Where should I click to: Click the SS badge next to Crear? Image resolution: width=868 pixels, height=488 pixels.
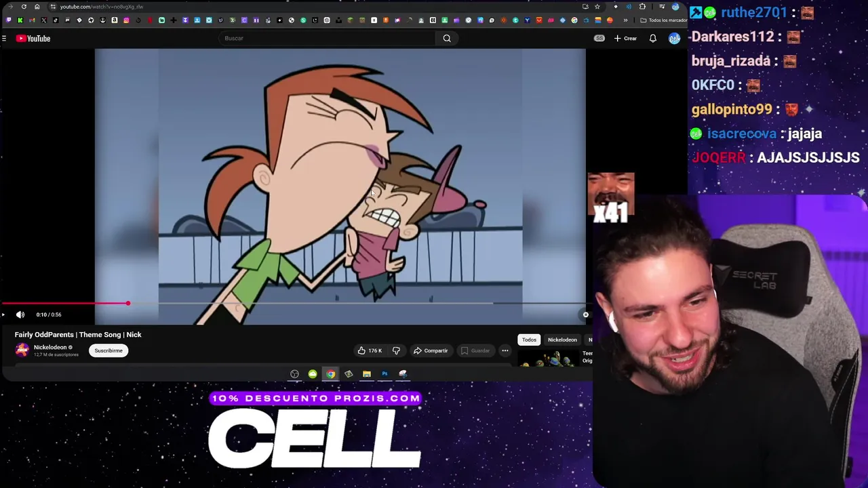599,39
